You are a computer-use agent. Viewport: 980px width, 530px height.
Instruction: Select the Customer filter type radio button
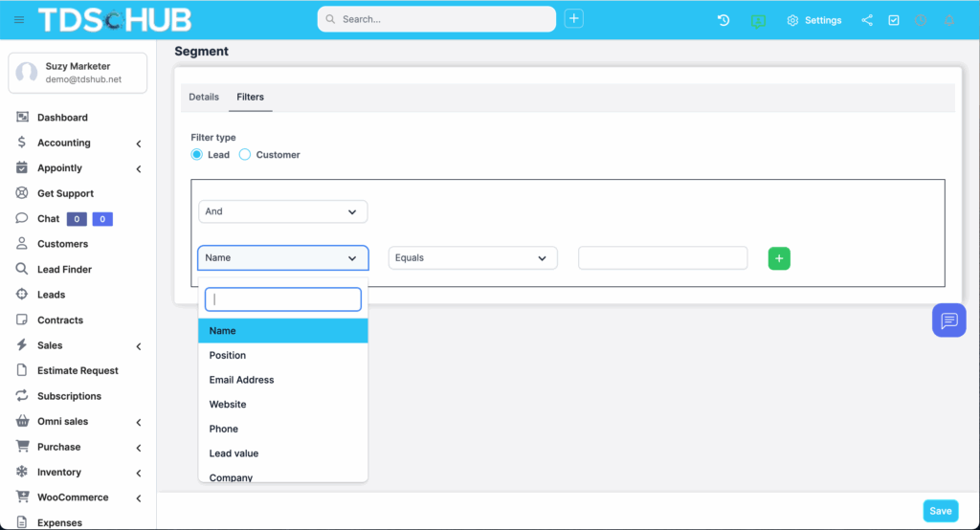(245, 155)
